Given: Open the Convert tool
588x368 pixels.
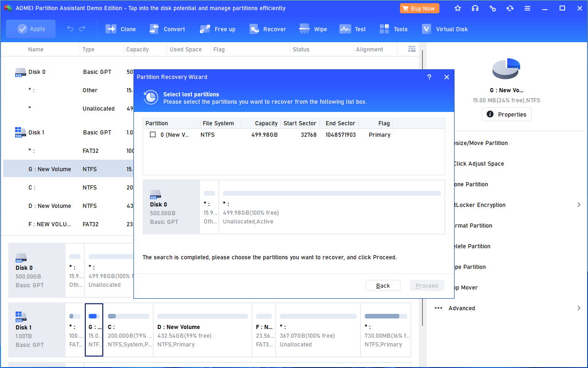Looking at the screenshot, I should pyautogui.click(x=167, y=28).
